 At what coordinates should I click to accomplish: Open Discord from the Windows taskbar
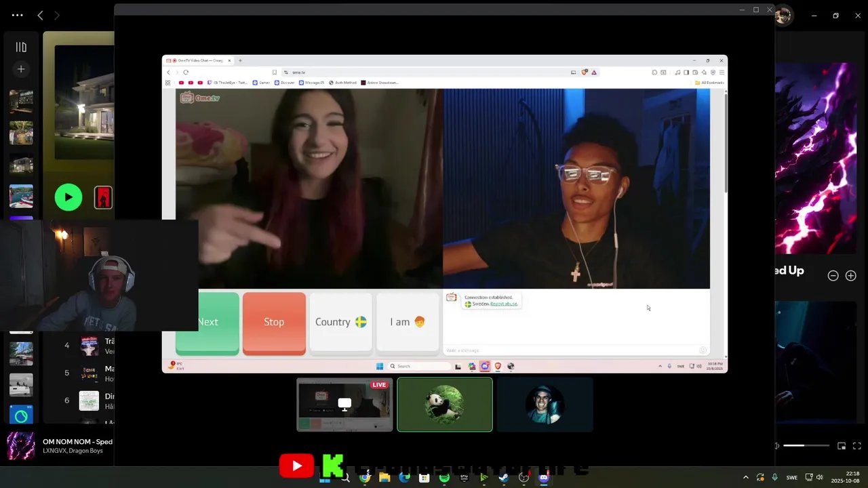543,478
